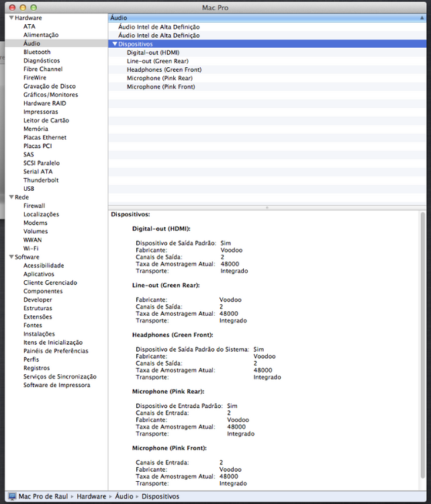Select Memória in the sidebar

point(36,129)
